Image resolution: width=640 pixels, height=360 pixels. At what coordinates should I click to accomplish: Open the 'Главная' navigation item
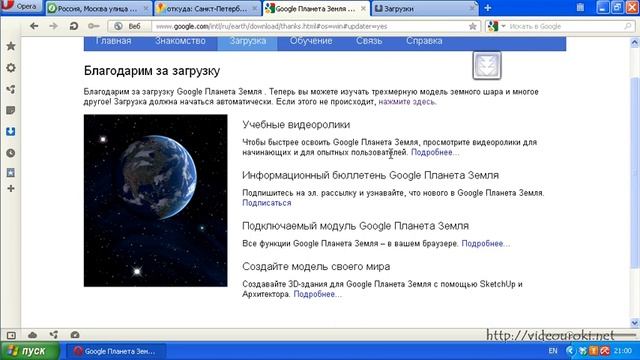pos(113,41)
